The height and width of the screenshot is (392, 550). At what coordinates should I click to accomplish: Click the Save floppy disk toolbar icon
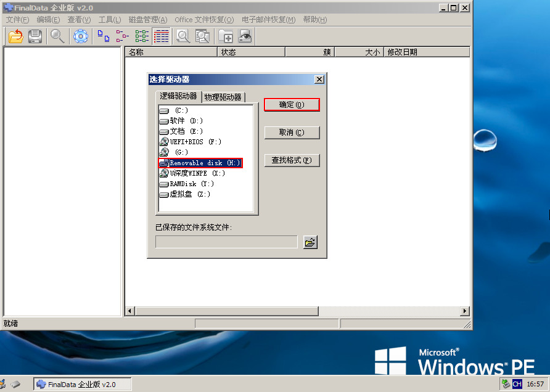point(35,36)
